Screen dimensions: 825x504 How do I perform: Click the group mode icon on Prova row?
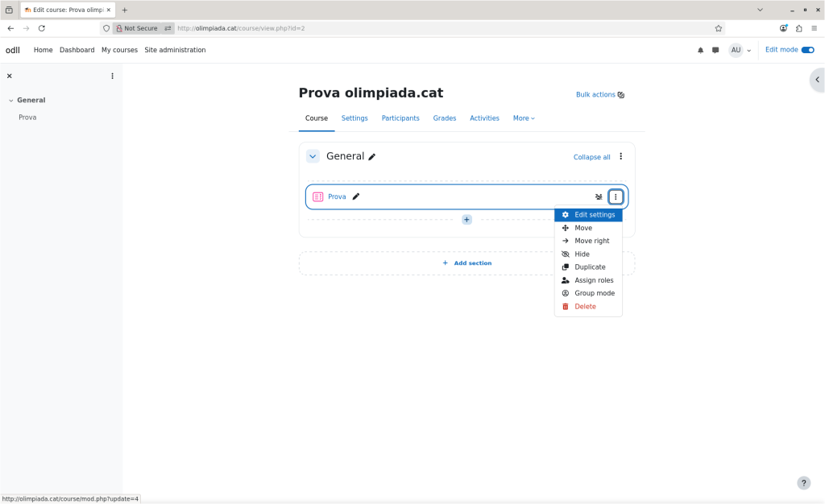point(599,196)
